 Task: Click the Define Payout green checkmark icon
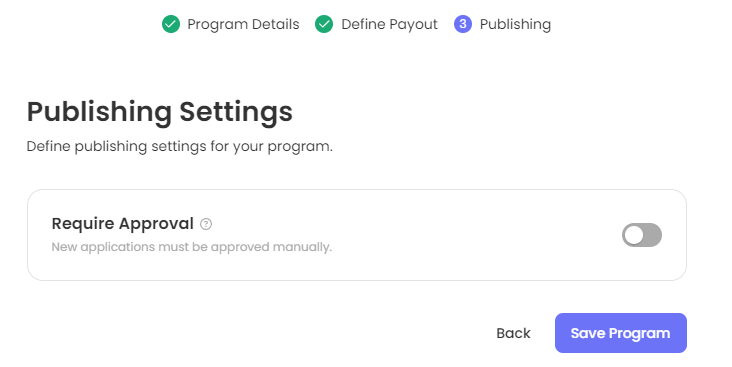pos(324,24)
